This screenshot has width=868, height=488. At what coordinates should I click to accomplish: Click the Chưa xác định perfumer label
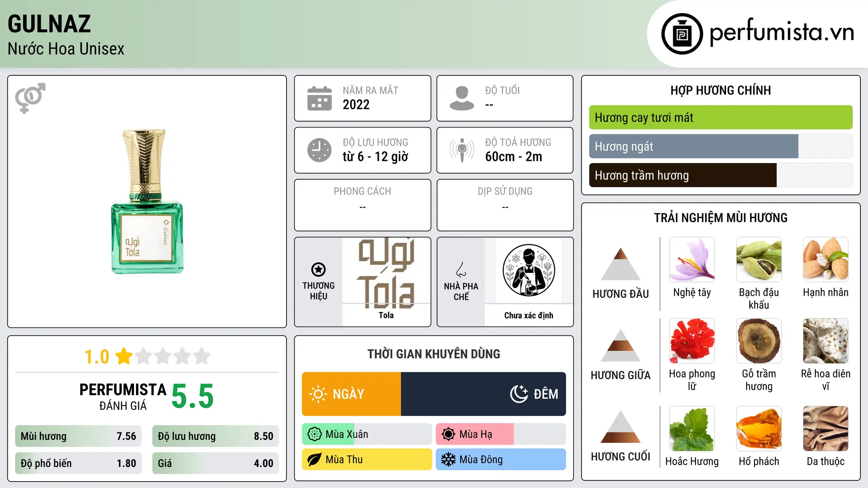[529, 315]
